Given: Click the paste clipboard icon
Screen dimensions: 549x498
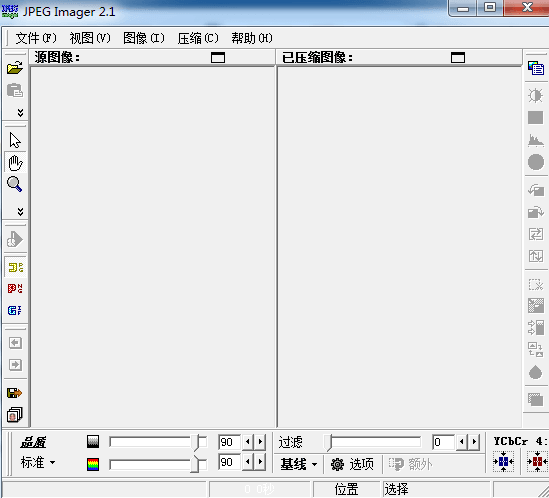Looking at the screenshot, I should (x=15, y=90).
